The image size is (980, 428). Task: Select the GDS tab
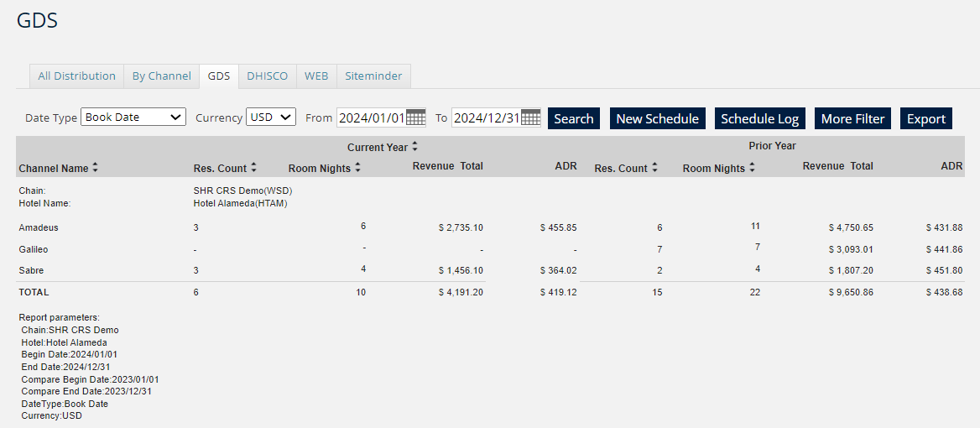[x=219, y=76]
